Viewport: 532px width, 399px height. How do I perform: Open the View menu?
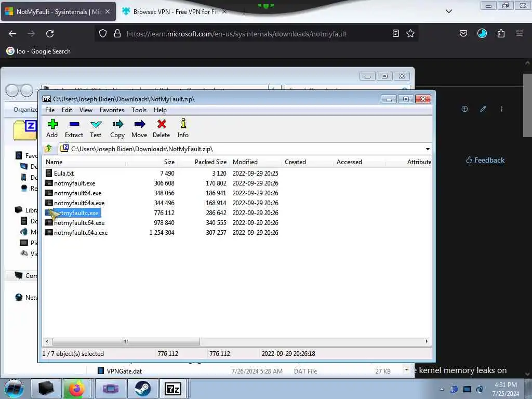pyautogui.click(x=86, y=110)
